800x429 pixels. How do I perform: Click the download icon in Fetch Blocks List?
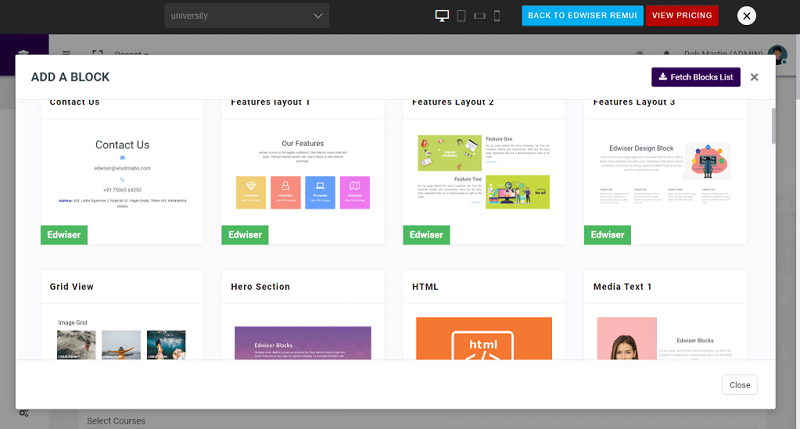pyautogui.click(x=662, y=77)
